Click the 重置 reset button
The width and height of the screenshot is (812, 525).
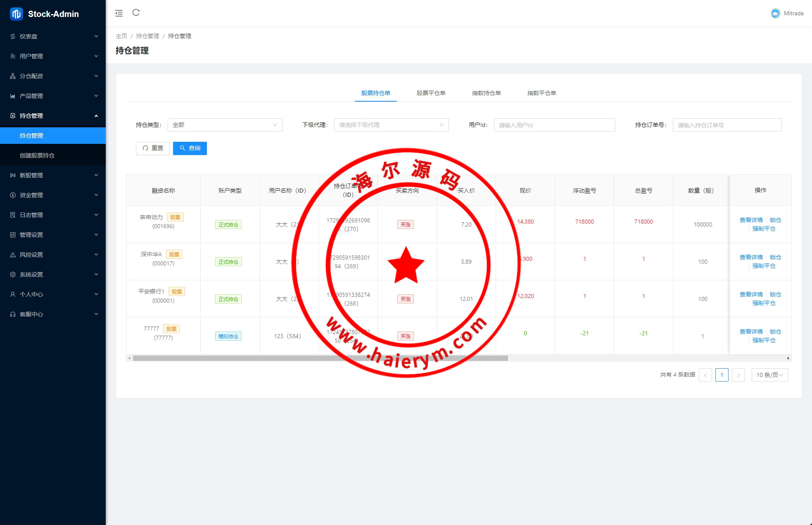[153, 148]
